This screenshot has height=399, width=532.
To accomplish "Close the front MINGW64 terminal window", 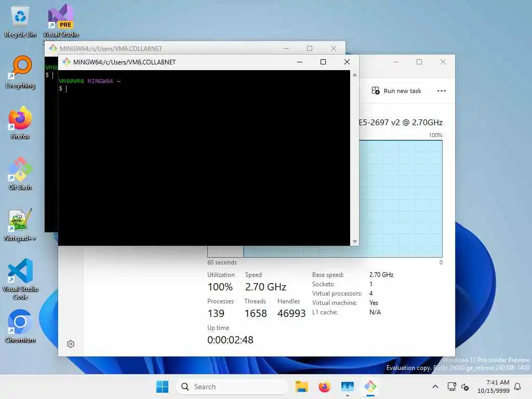I will coord(347,62).
